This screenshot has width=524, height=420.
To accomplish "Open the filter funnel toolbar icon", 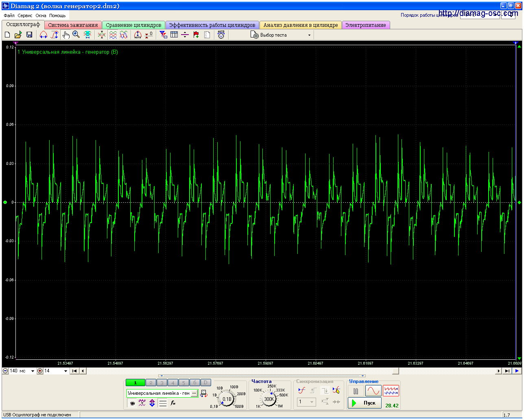I will click(163, 35).
